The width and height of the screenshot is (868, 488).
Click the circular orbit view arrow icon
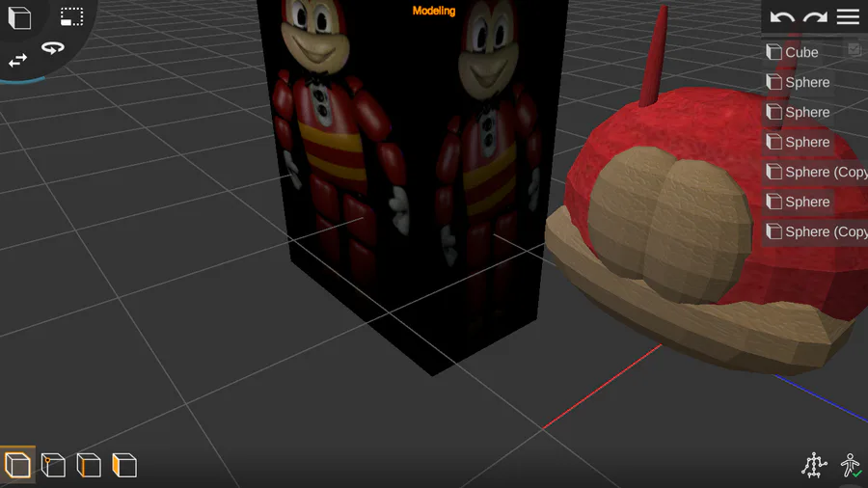pos(53,48)
